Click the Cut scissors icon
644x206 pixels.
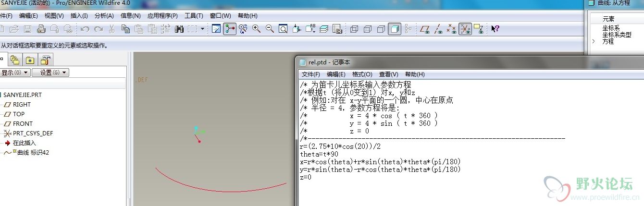pyautogui.click(x=111, y=29)
